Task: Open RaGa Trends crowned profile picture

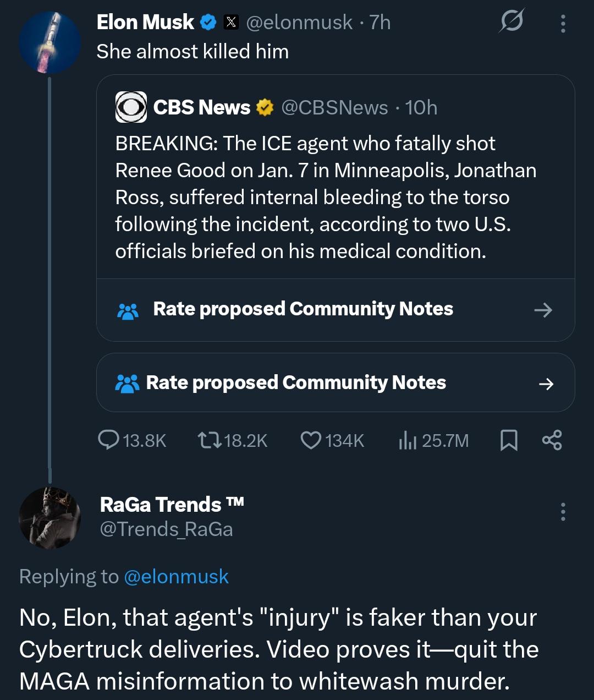Action: 50,517
